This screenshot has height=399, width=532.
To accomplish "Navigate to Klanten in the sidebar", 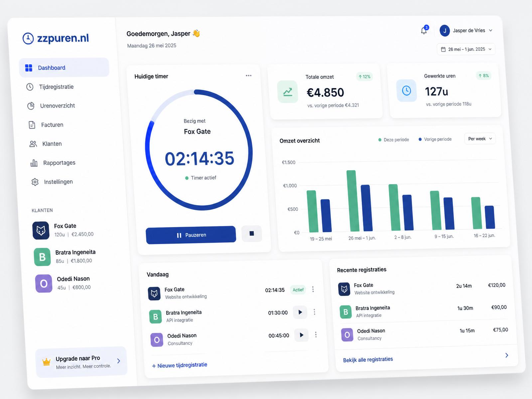I will (x=46, y=144).
